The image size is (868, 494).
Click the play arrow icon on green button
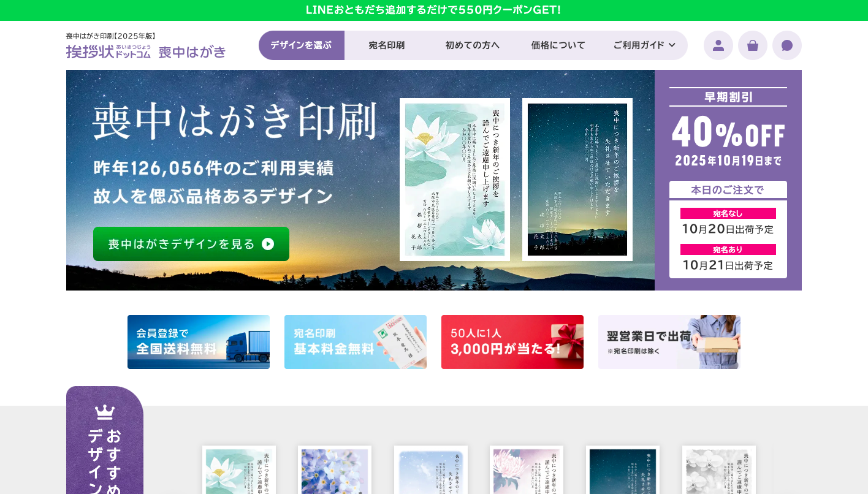[x=268, y=244]
